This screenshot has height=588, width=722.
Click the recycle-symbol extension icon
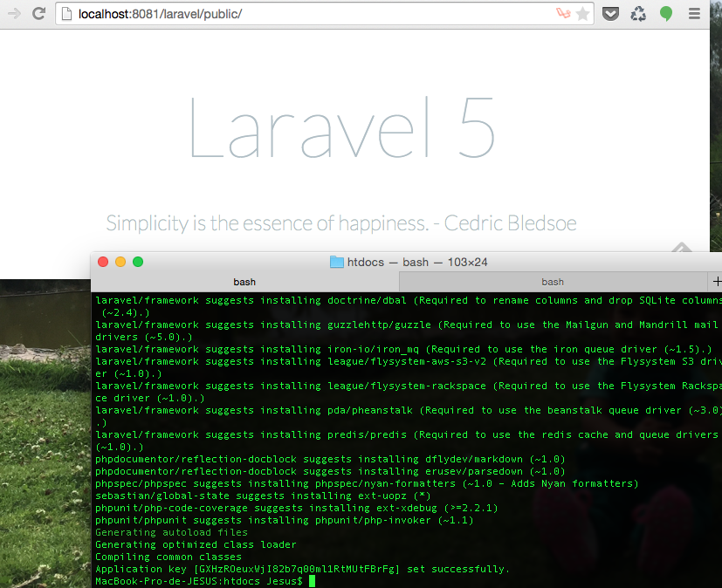[636, 14]
